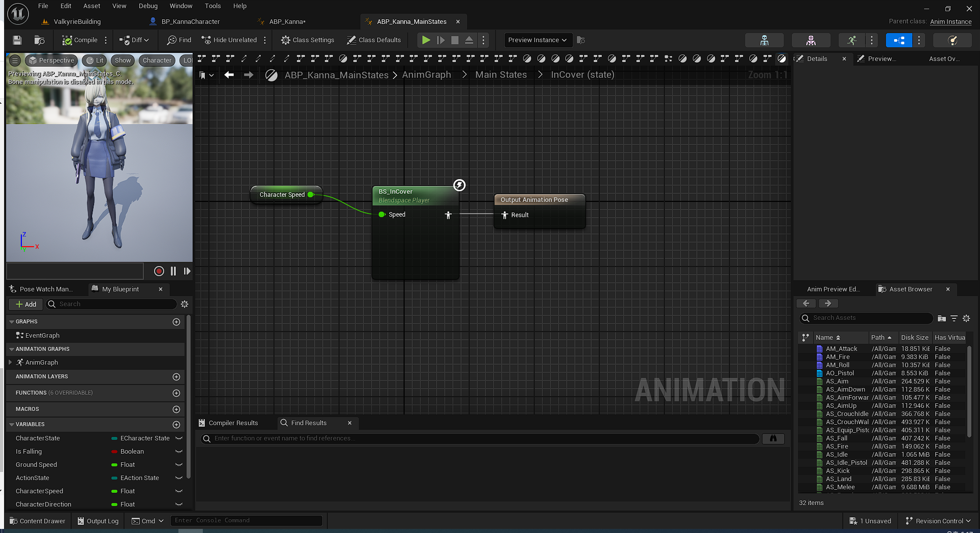Open the Diff dropdown
980x533 pixels.
click(x=134, y=40)
